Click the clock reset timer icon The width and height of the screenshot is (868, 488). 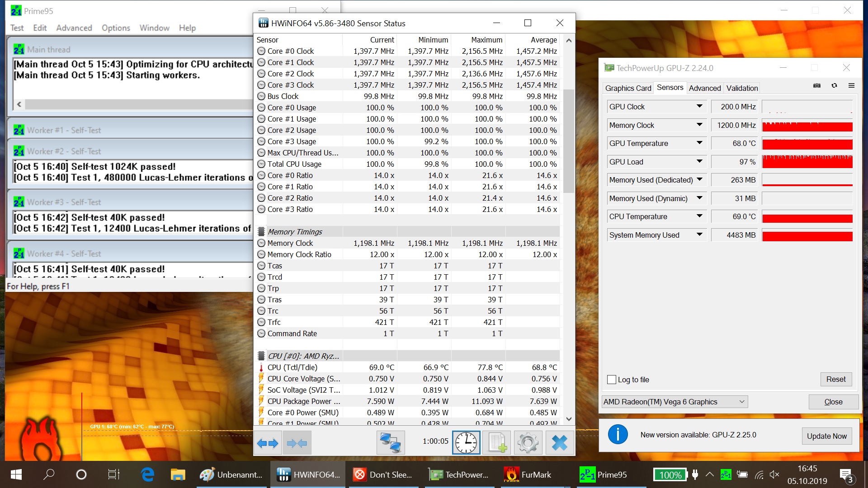(466, 443)
